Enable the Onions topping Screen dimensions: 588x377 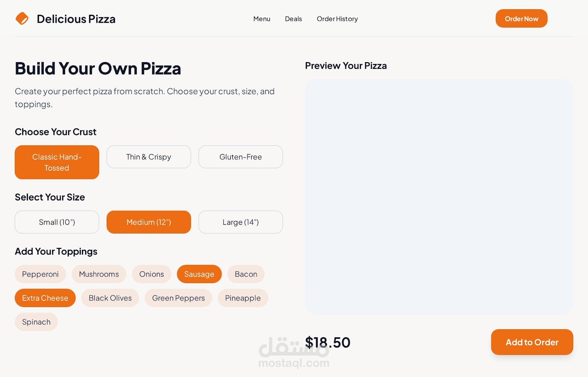(x=151, y=274)
